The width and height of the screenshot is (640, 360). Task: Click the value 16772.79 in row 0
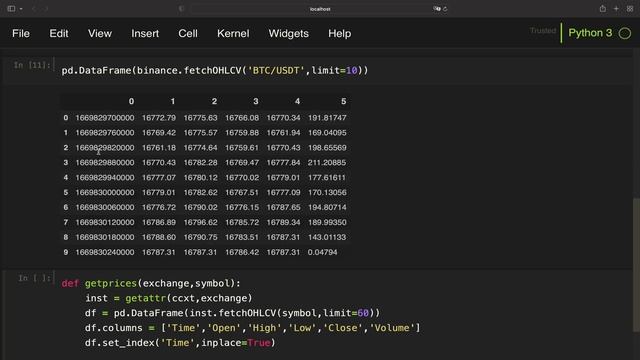tap(159, 118)
